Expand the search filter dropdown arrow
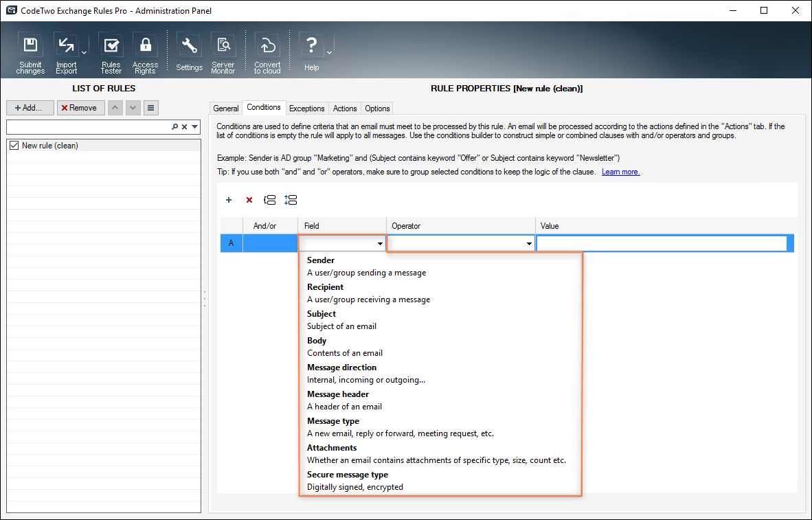The width and height of the screenshot is (812, 520). click(x=194, y=127)
